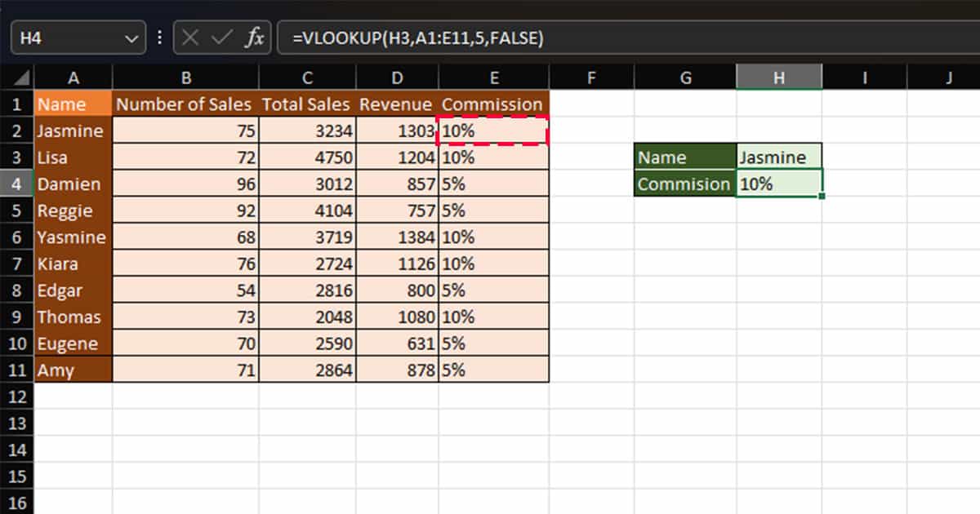
Task: Select Damien's name cell in column A
Action: tap(73, 184)
